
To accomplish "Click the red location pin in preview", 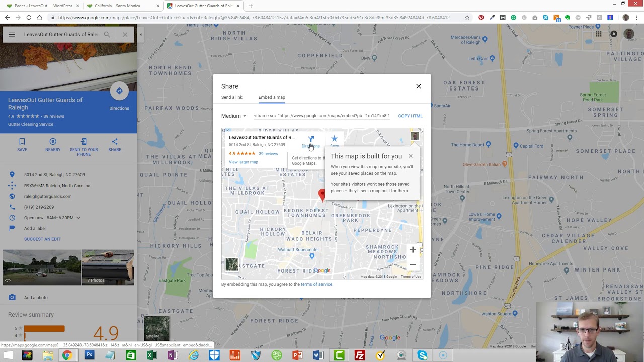I will (322, 195).
